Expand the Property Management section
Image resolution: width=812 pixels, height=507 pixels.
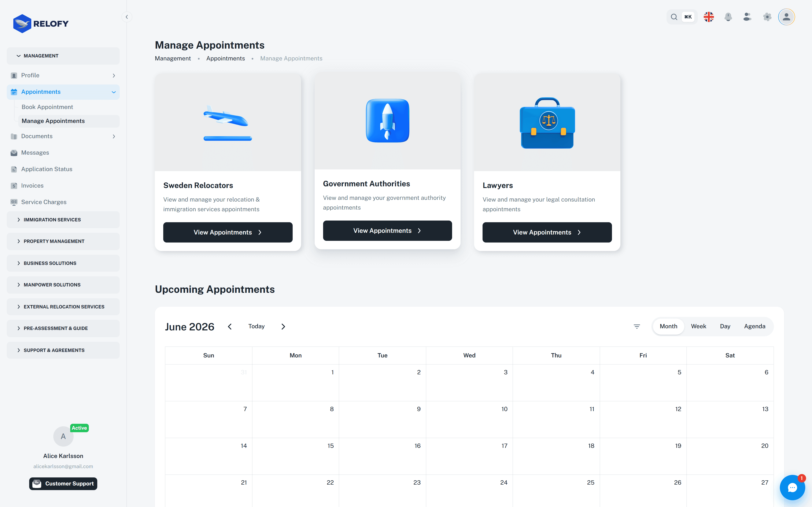tap(63, 241)
